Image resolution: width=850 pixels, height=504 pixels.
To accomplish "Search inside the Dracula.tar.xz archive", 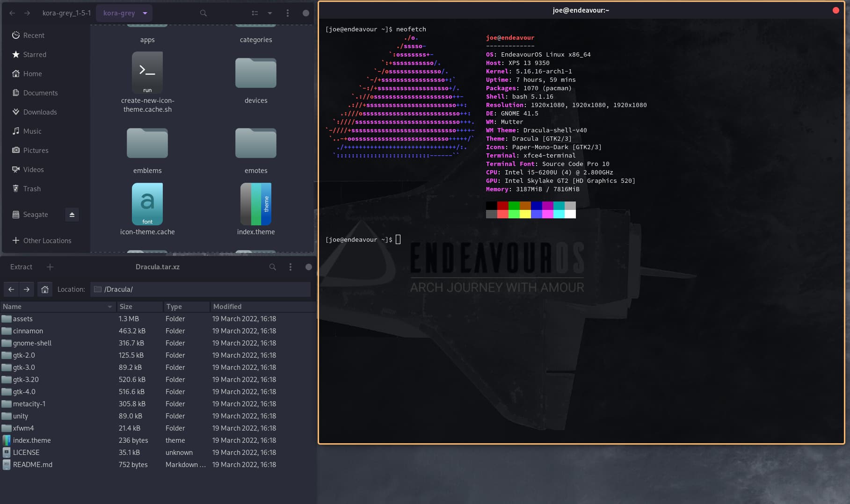I will (x=273, y=267).
